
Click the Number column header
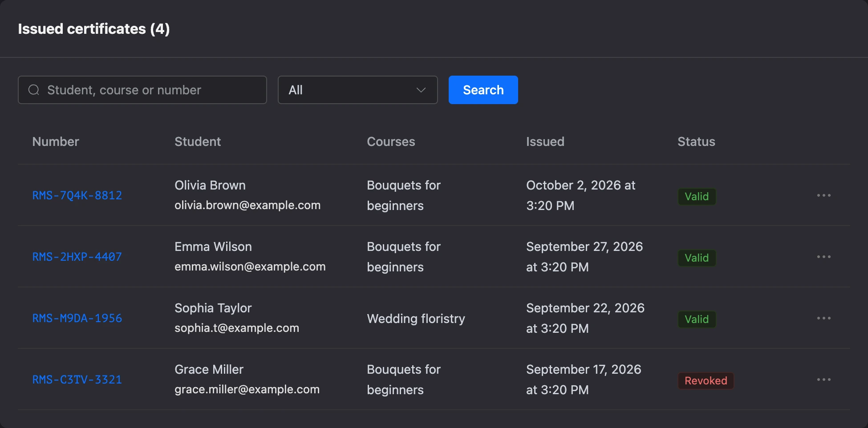56,141
